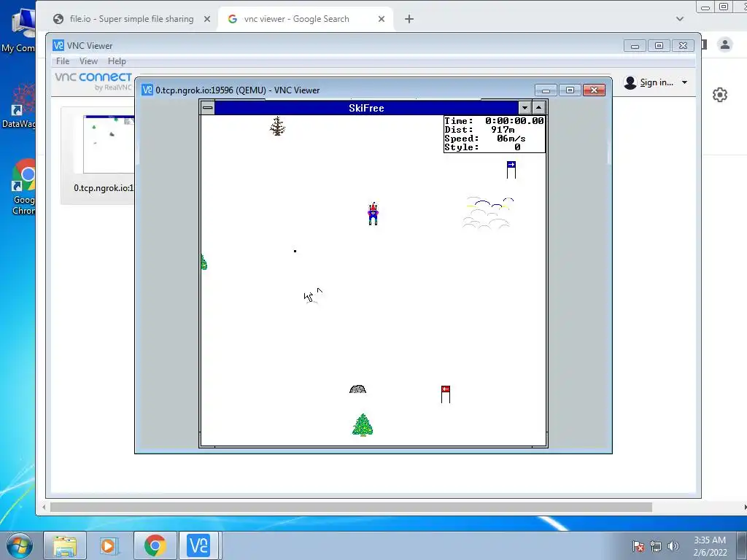Open Google Chrome desktop shortcut
The width and height of the screenshot is (747, 560).
24,187
